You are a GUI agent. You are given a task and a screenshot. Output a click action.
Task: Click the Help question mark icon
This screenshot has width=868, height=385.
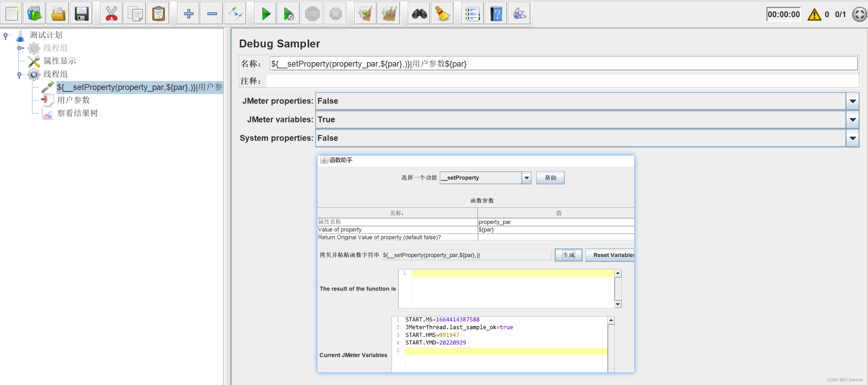[x=496, y=14]
